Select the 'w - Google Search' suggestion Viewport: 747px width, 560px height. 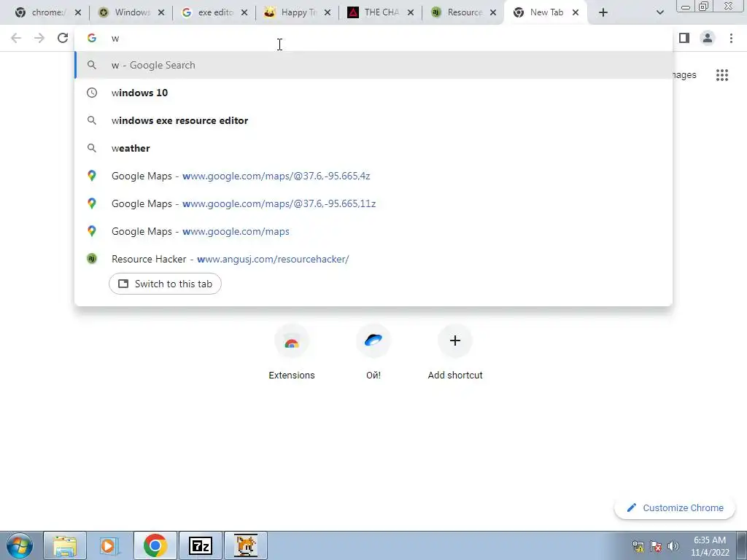coord(373,65)
